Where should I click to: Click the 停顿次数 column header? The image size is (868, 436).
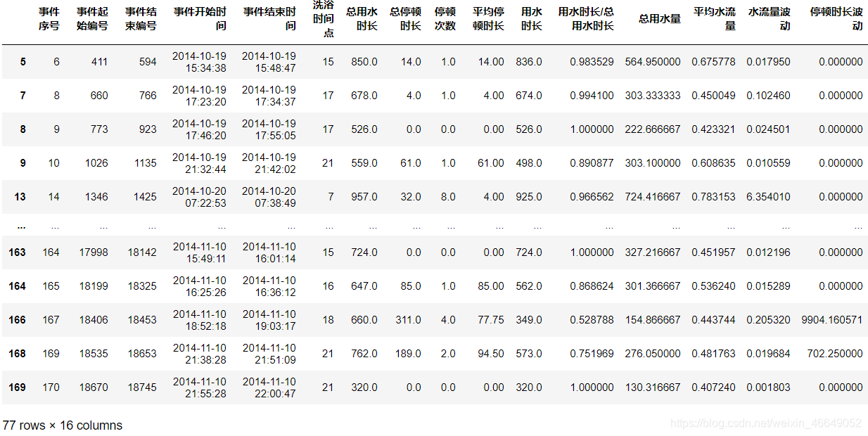click(x=445, y=19)
